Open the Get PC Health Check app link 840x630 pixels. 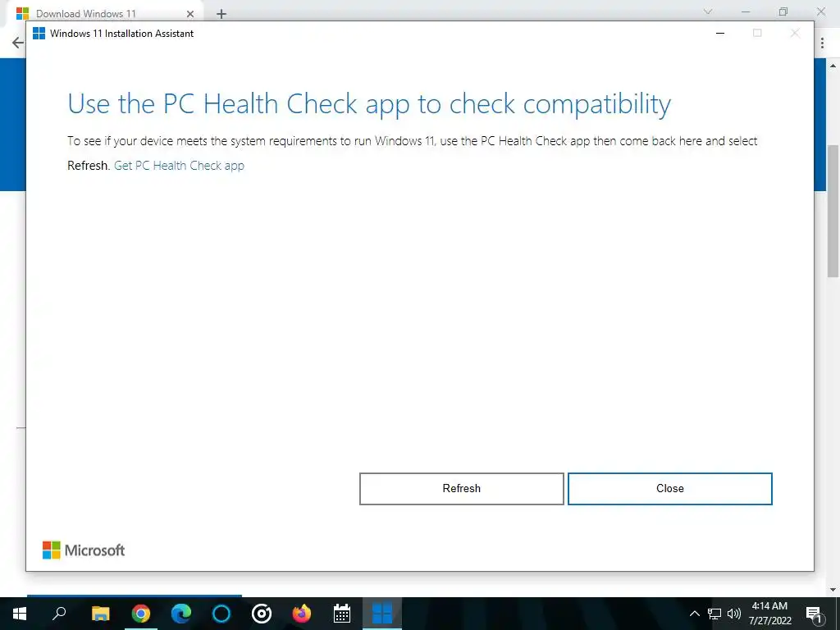click(179, 166)
